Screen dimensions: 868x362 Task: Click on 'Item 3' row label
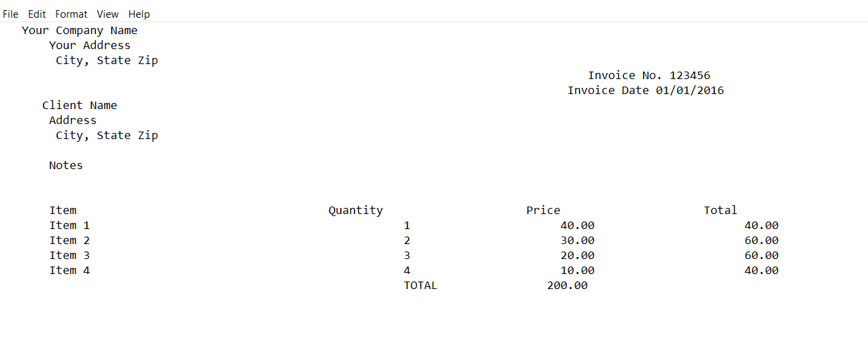(x=70, y=256)
